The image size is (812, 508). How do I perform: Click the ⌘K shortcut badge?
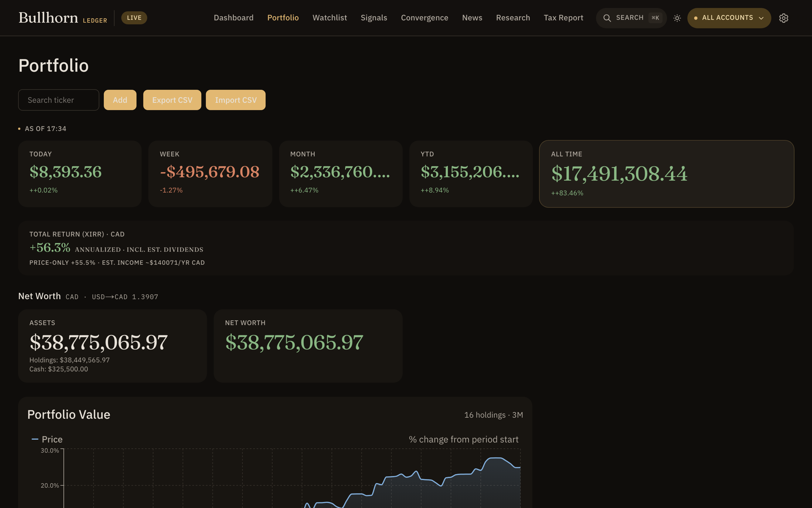(x=655, y=18)
